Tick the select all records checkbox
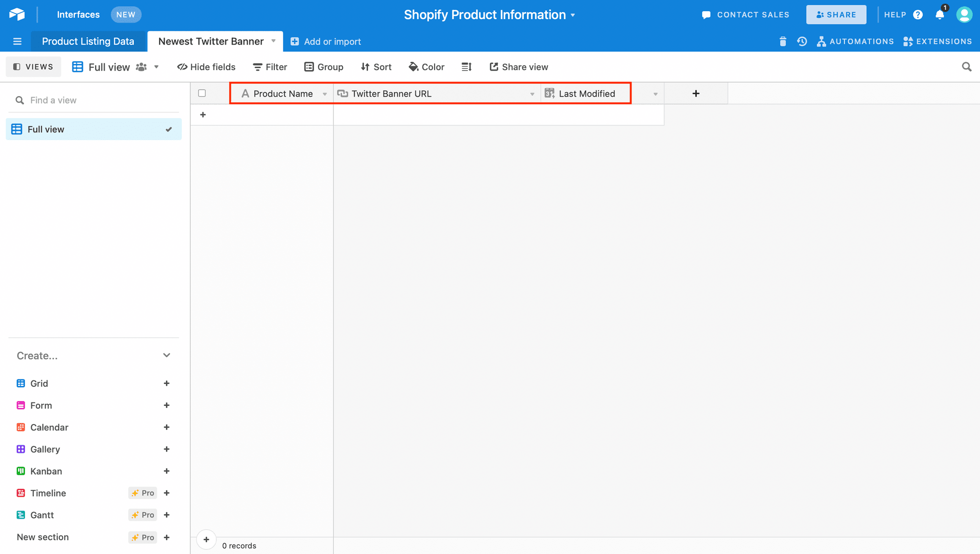980x554 pixels. coord(202,93)
